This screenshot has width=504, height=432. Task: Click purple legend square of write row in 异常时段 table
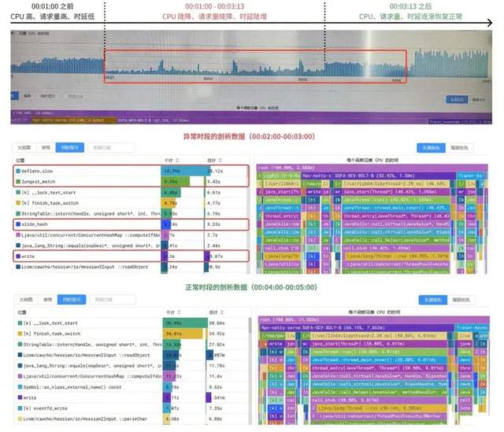pyautogui.click(x=18, y=257)
